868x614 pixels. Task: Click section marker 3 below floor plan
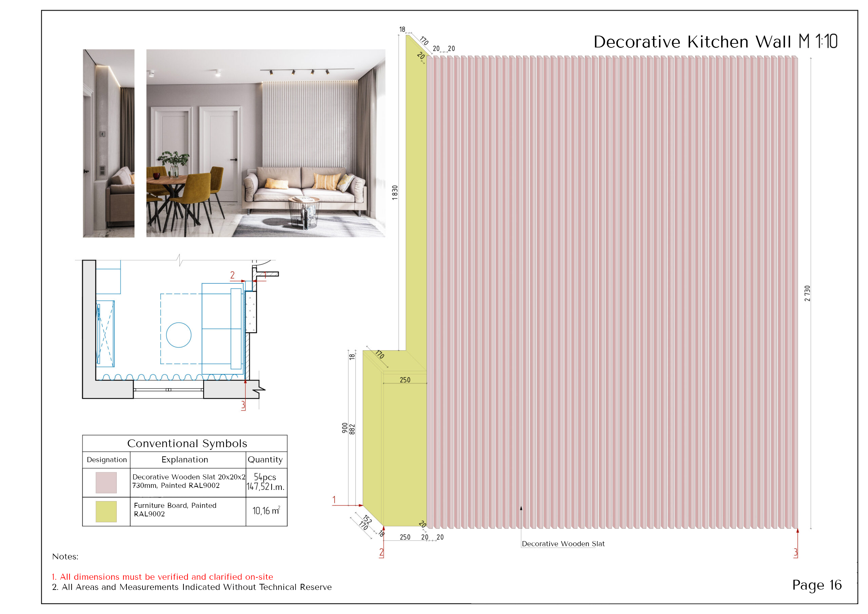coord(243,405)
